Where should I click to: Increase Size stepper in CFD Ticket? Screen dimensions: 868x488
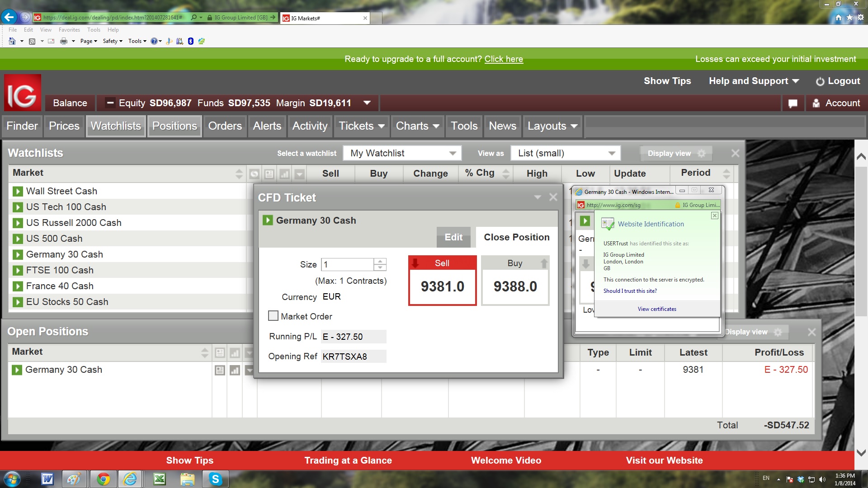(x=380, y=261)
